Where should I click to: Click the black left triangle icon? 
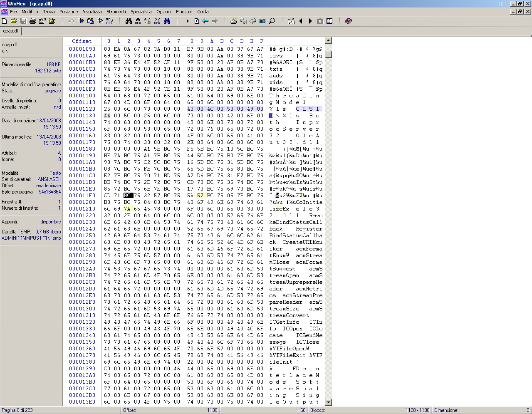click(x=301, y=21)
